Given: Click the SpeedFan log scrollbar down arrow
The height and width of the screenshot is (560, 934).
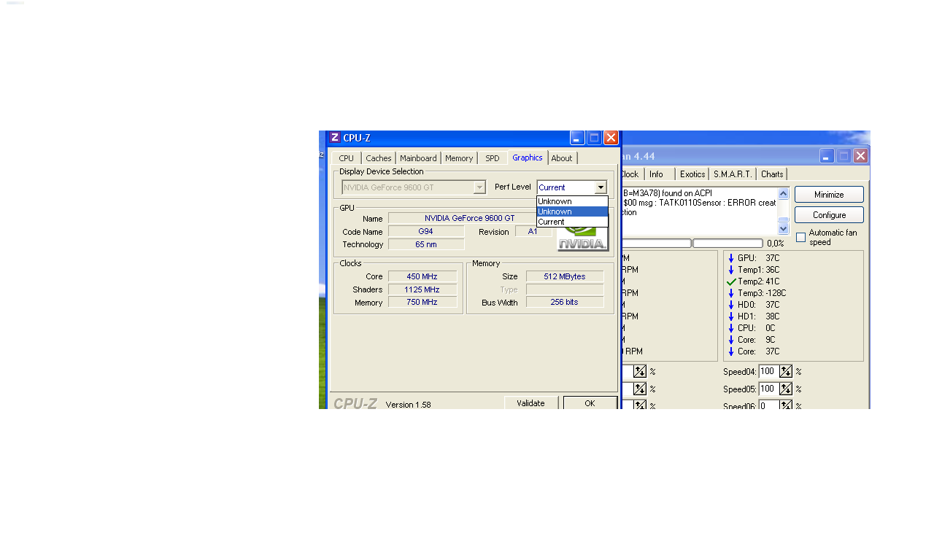Looking at the screenshot, I should tap(784, 229).
